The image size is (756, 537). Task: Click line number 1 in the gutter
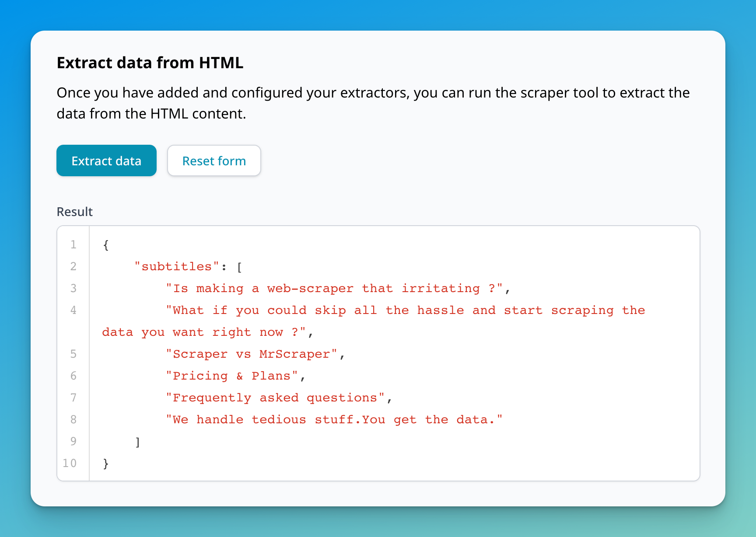click(73, 244)
